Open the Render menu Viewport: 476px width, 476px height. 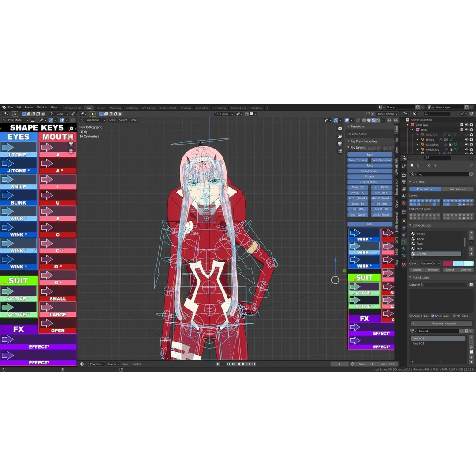(x=29, y=108)
